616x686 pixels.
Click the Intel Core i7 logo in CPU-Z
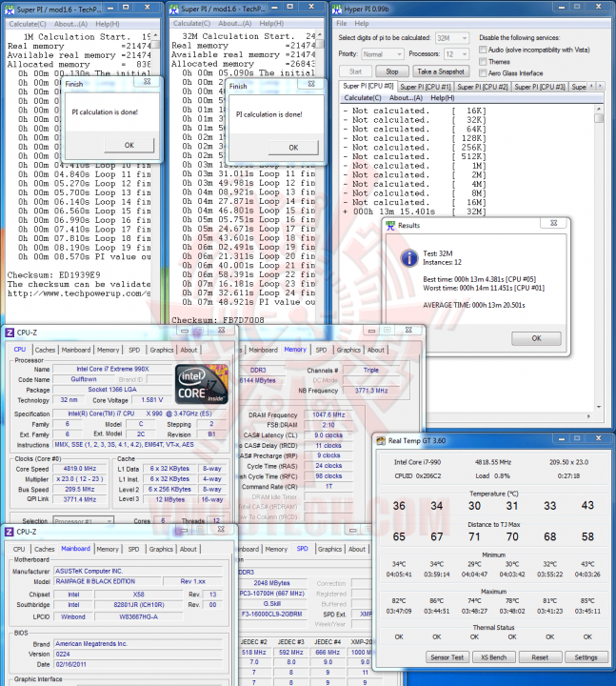coord(202,384)
